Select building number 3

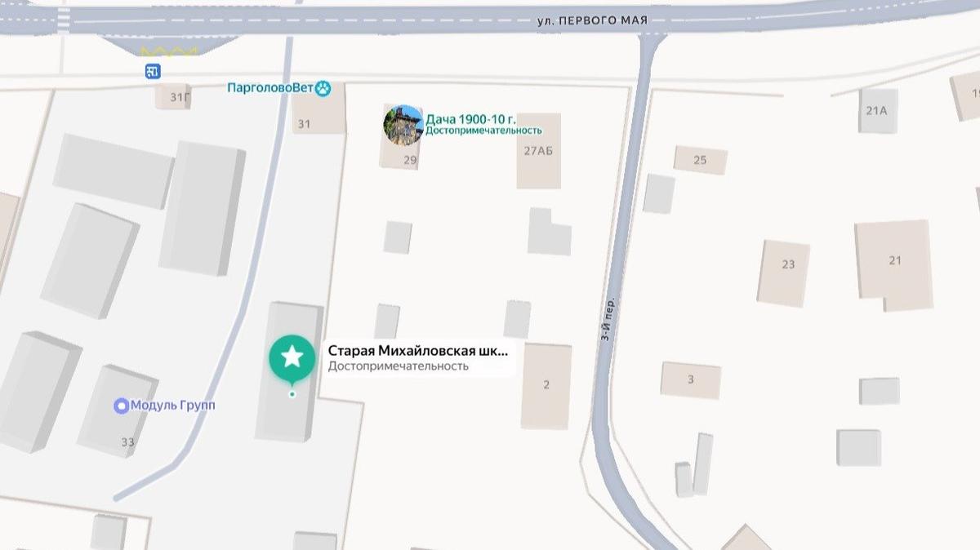click(x=691, y=379)
